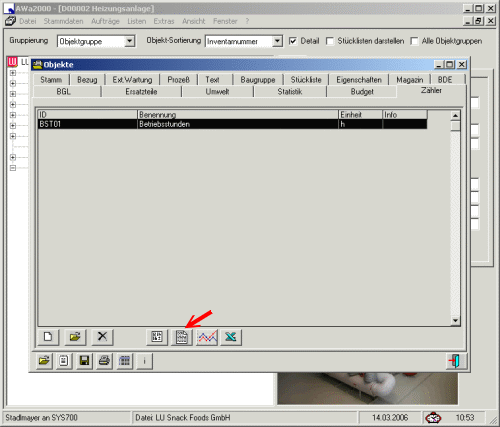Click the printer icon in bottom toolbar
Screen dimensions: 500x427
tap(104, 361)
